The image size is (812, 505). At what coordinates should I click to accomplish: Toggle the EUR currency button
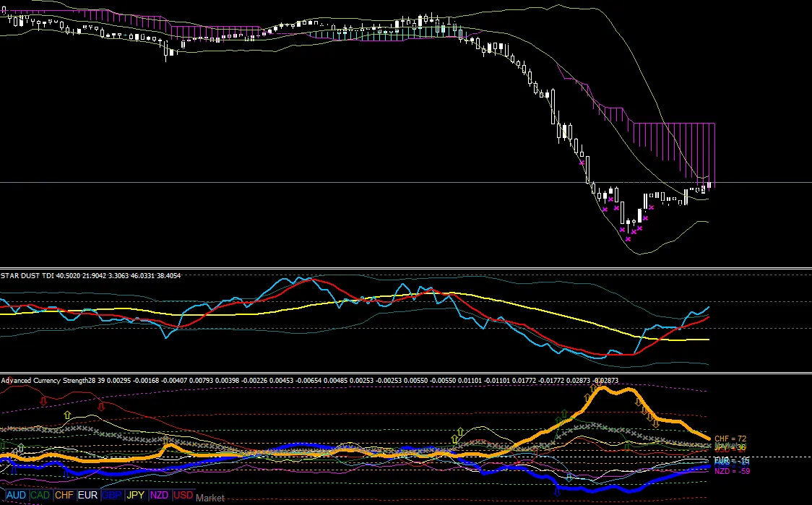(87, 495)
